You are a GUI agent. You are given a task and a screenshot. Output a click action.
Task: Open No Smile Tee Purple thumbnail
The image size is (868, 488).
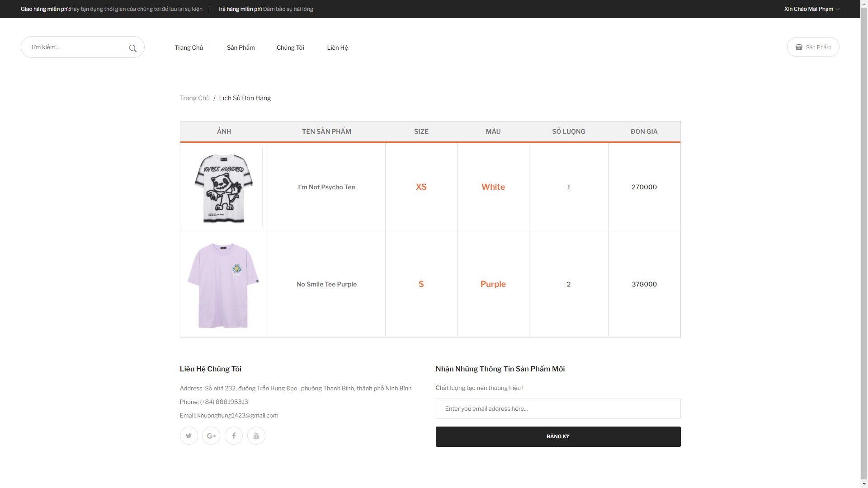click(x=223, y=284)
